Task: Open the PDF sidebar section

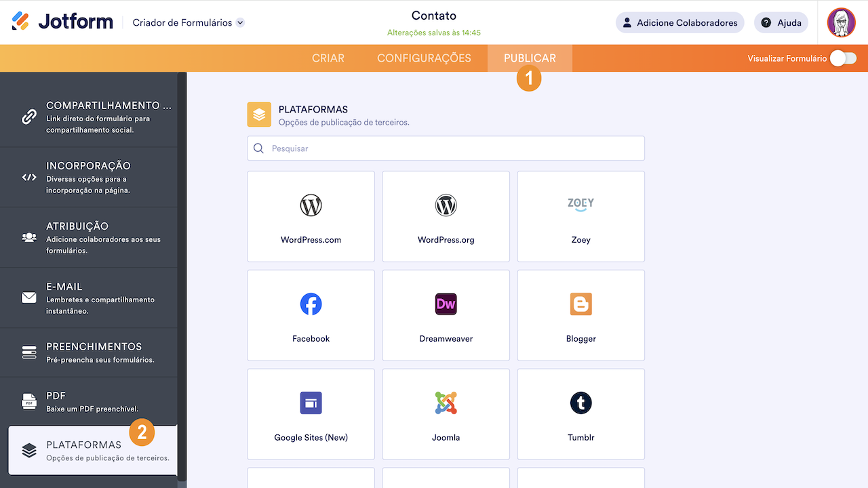Action: (x=89, y=401)
